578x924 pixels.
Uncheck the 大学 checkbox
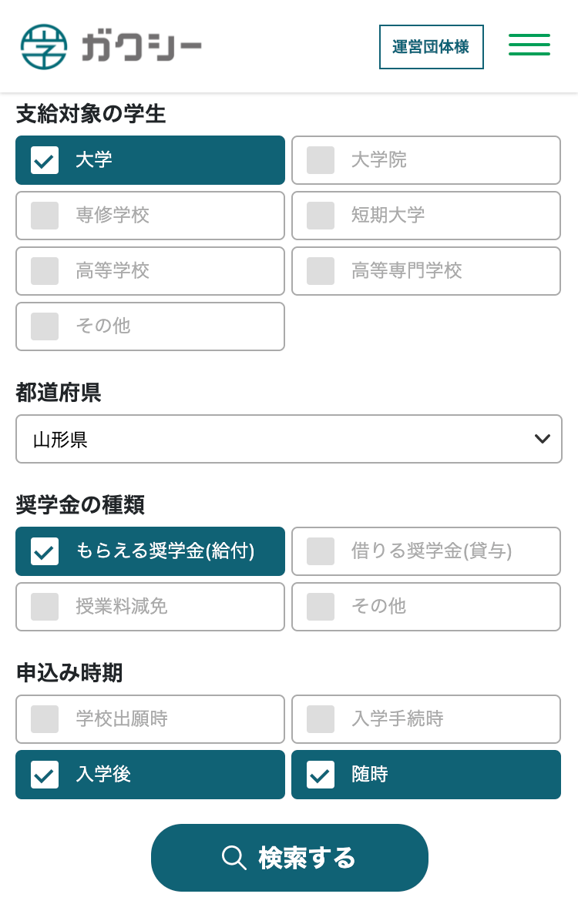45,160
